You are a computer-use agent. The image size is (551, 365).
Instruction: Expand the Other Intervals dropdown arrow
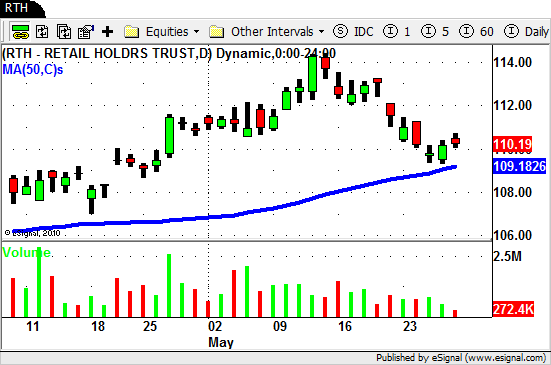(322, 32)
